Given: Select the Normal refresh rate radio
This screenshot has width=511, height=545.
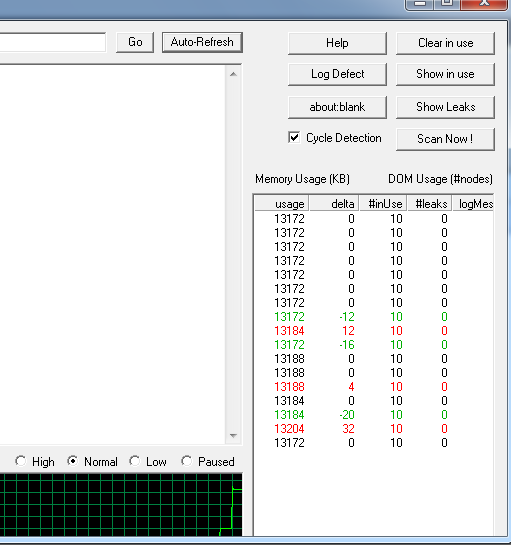Looking at the screenshot, I should point(73,461).
